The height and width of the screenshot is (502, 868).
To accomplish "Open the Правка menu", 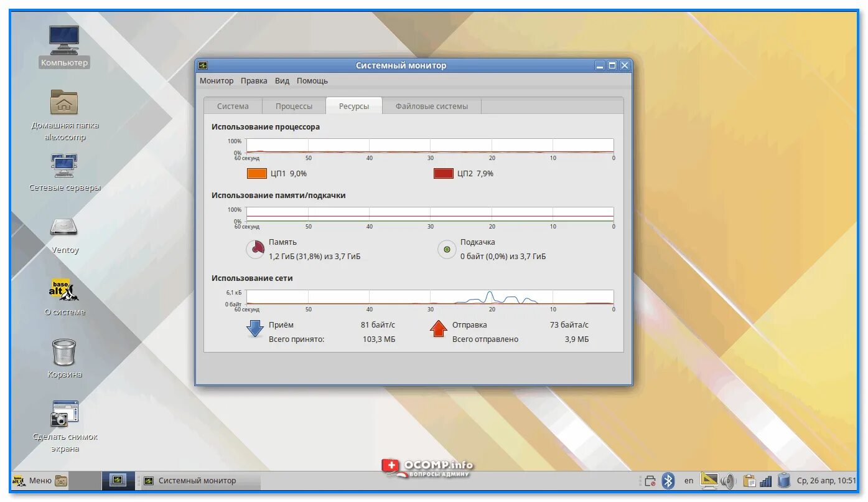I will coord(254,81).
